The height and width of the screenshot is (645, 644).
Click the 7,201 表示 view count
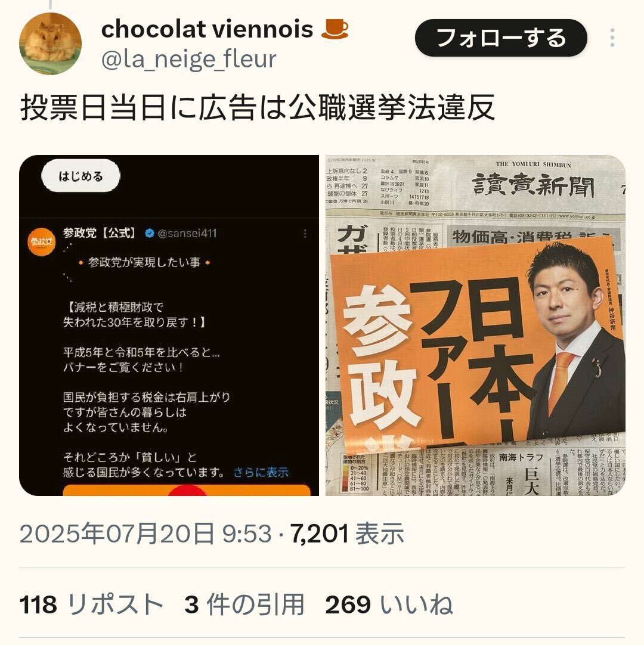[347, 534]
